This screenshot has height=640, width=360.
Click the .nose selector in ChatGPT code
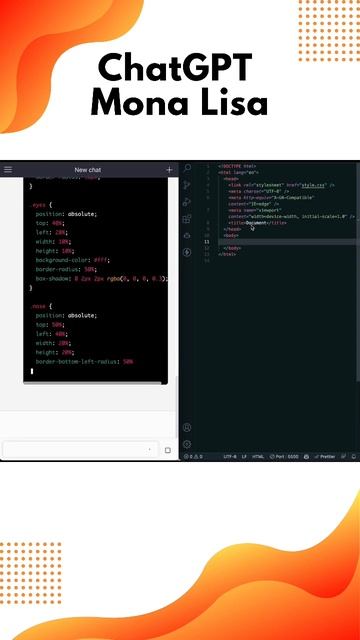coord(40,306)
